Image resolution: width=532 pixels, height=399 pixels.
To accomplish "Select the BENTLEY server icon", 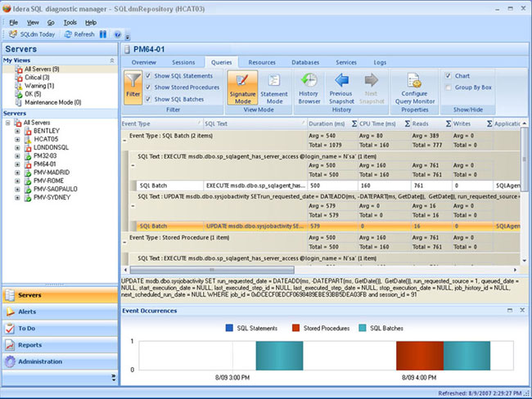I will 28,131.
